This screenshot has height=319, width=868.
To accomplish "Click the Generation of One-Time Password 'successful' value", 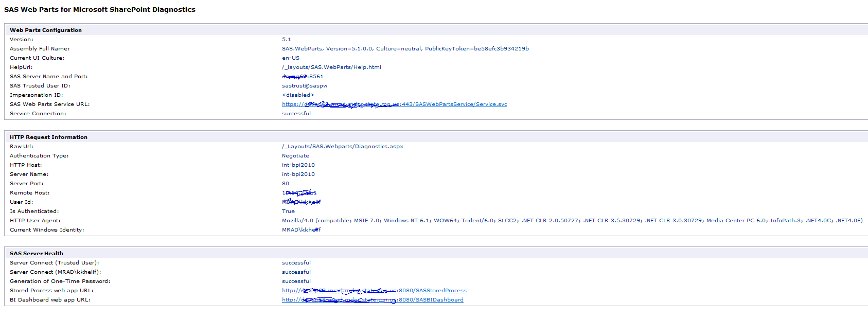I will [296, 281].
